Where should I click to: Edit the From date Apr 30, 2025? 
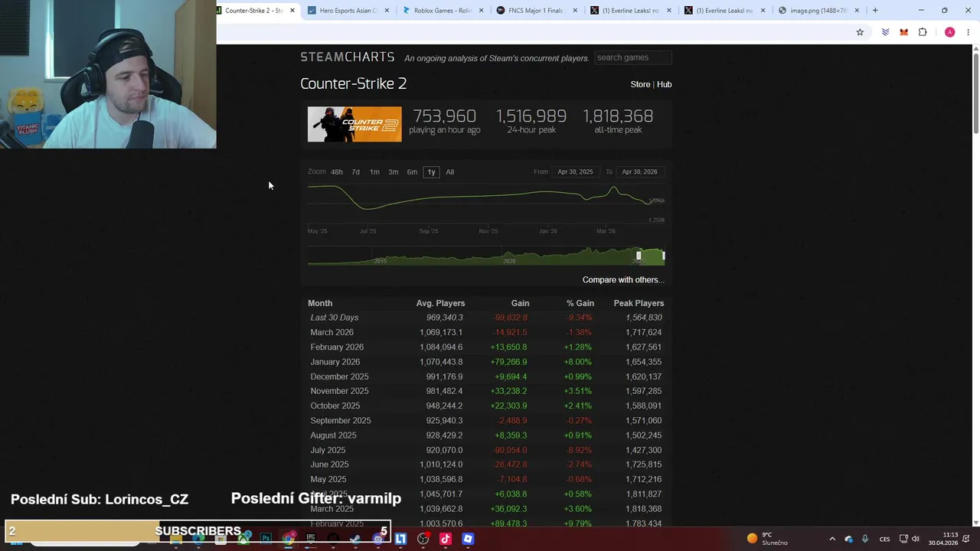click(575, 172)
